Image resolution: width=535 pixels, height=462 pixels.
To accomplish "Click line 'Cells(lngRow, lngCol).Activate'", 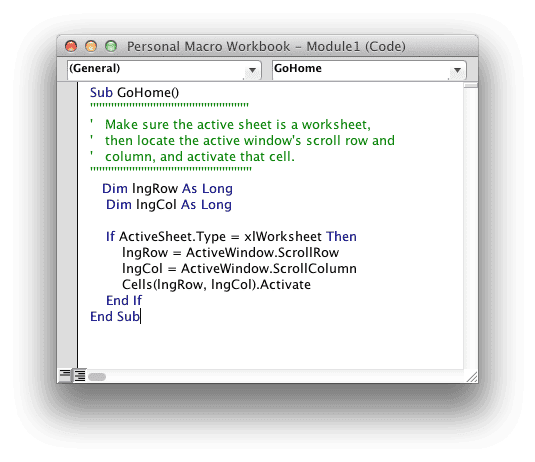I will point(216,285).
